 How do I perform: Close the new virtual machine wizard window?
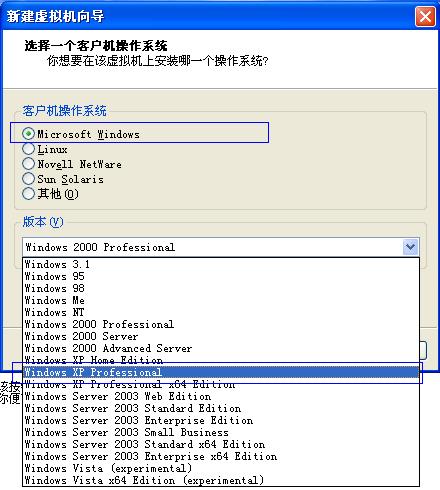(x=425, y=16)
